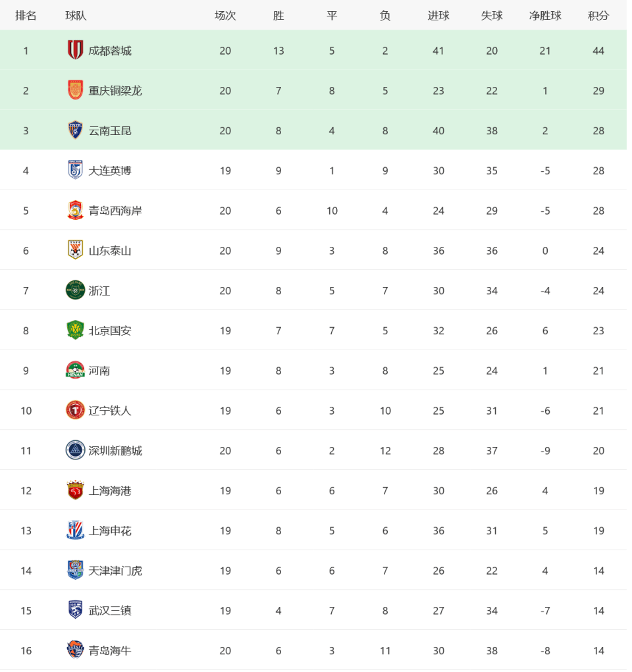Click the 辽宁铁人 round badge

(x=75, y=410)
